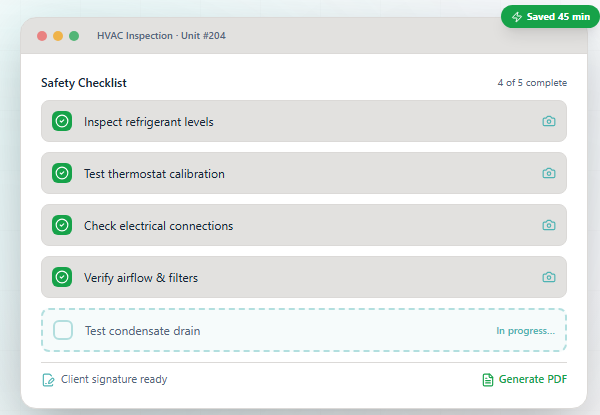The width and height of the screenshot is (600, 415).
Task: Select the Inspect refrigerant levels label
Action: (x=148, y=122)
